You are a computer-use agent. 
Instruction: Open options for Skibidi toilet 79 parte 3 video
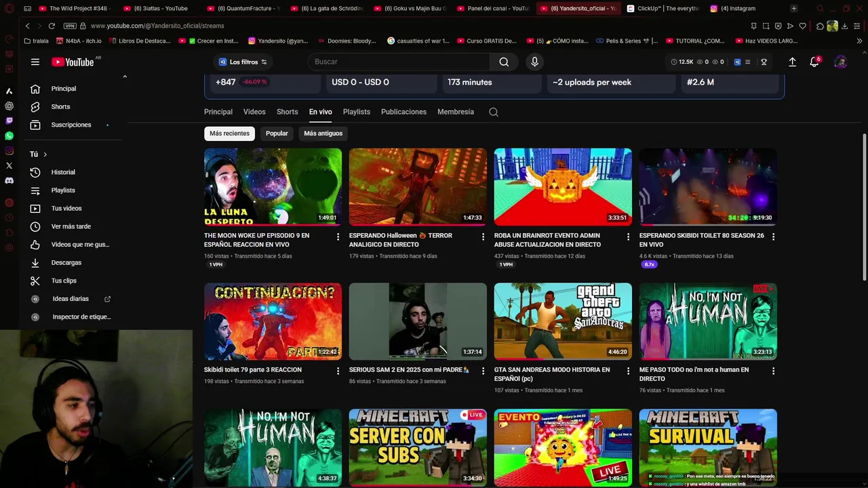(338, 371)
